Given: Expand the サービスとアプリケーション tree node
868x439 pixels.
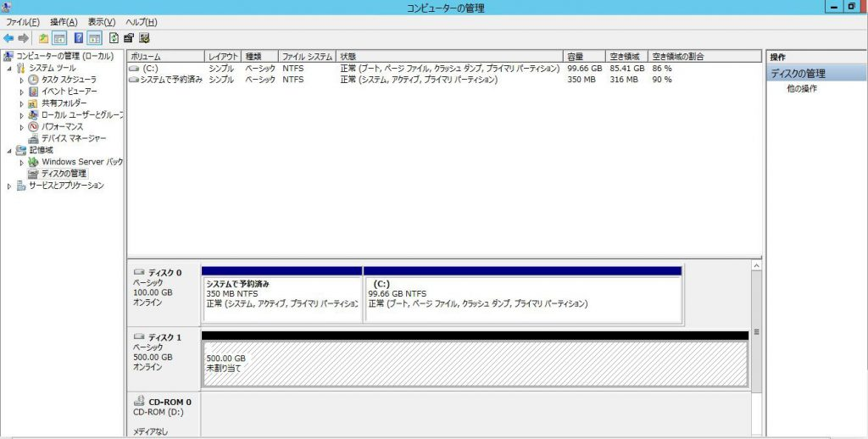Looking at the screenshot, I should coord(10,186).
